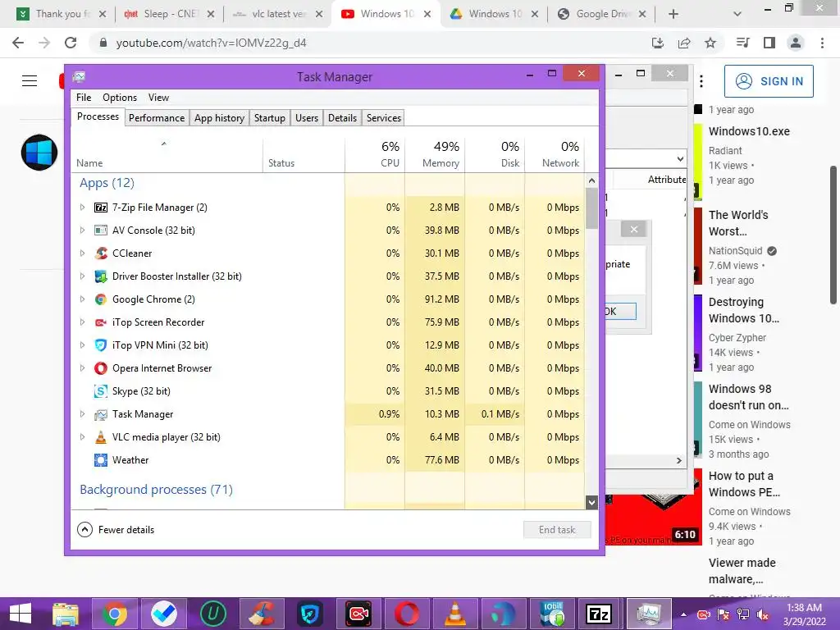
Task: Sort processes by CPU column header
Action: (375, 153)
